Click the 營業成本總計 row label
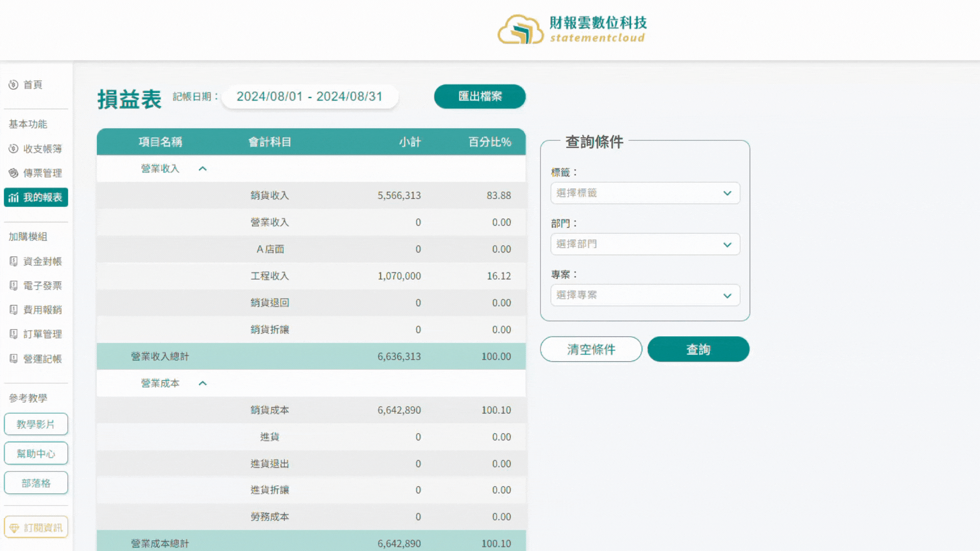The height and width of the screenshot is (551, 980). tap(160, 544)
